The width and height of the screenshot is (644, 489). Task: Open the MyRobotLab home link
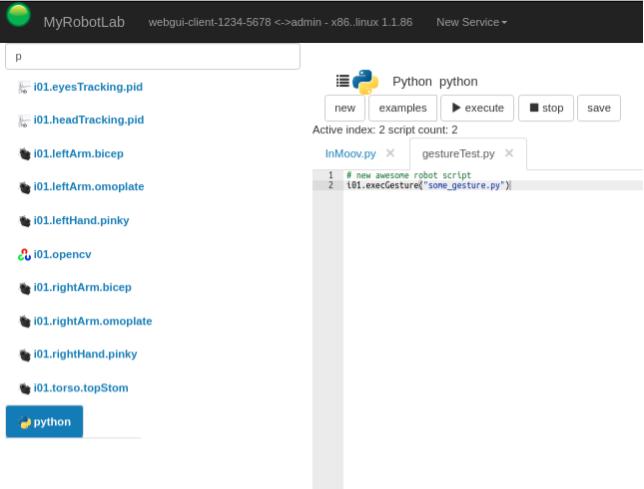tap(84, 22)
